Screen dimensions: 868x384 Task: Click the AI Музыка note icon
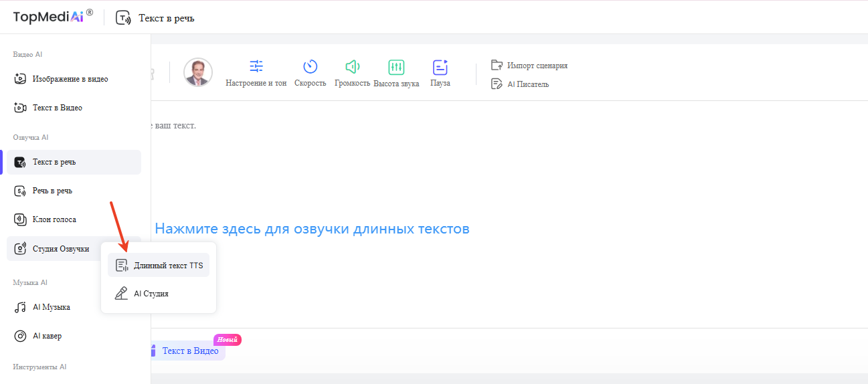(x=20, y=308)
